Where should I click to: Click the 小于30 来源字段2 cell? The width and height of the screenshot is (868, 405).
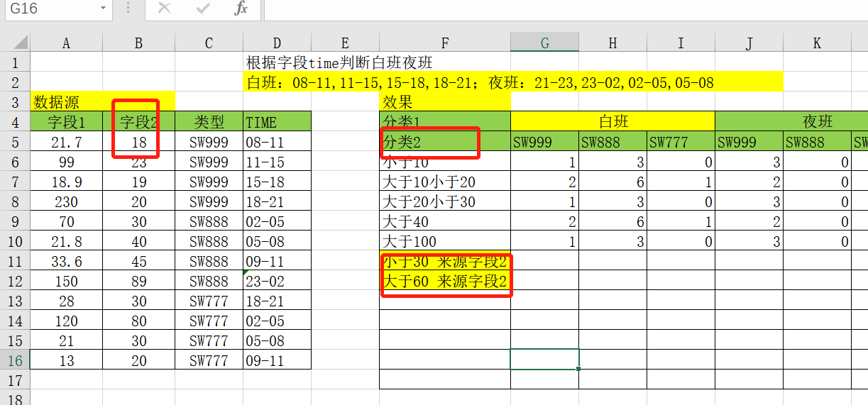pyautogui.click(x=444, y=261)
